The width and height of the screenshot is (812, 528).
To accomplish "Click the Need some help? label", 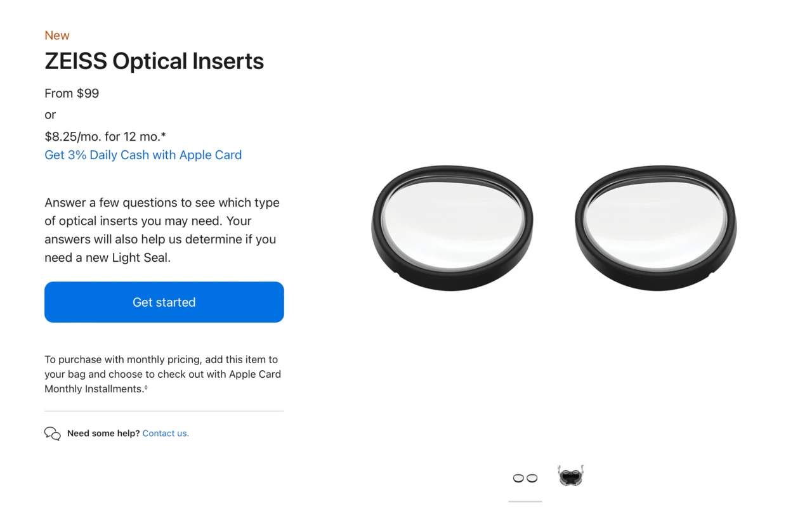I will click(x=103, y=433).
